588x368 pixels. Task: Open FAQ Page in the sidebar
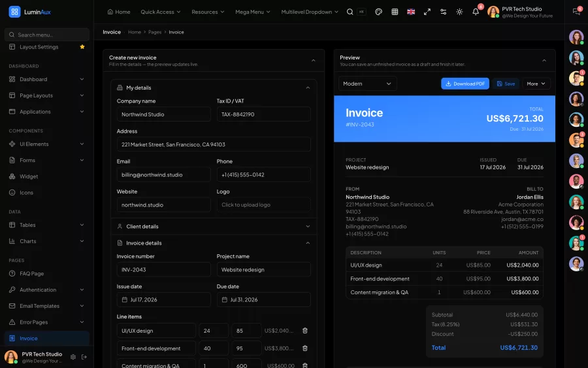(46, 273)
